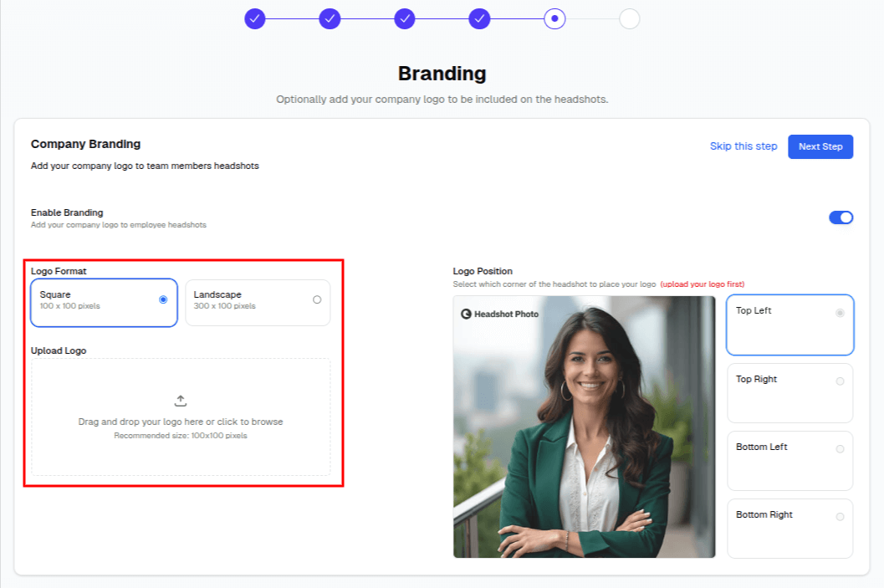Pick Top Right logo position
This screenshot has height=588, width=884.
pos(789,392)
